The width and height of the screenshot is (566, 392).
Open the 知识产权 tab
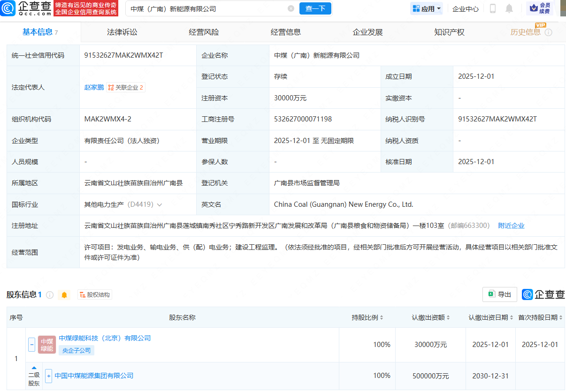449,32
